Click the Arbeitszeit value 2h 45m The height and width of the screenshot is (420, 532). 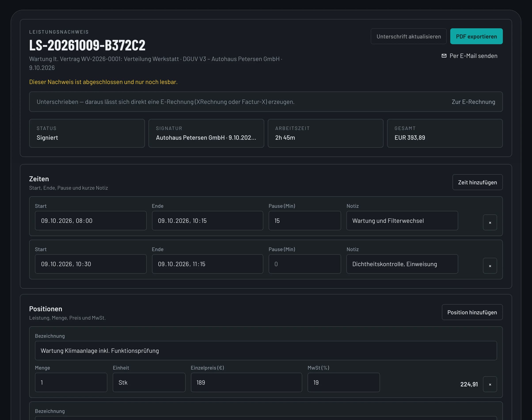(285, 137)
